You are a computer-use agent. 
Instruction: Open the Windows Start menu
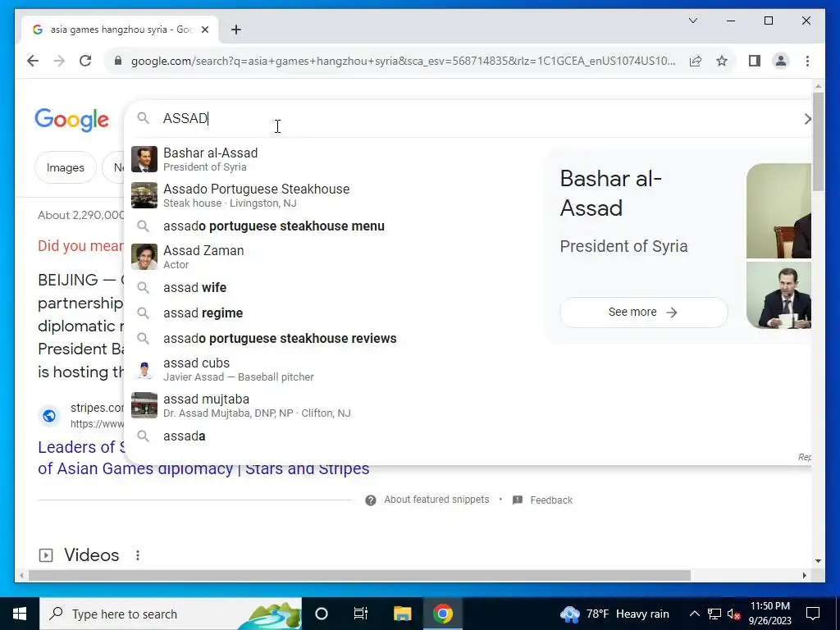20,614
